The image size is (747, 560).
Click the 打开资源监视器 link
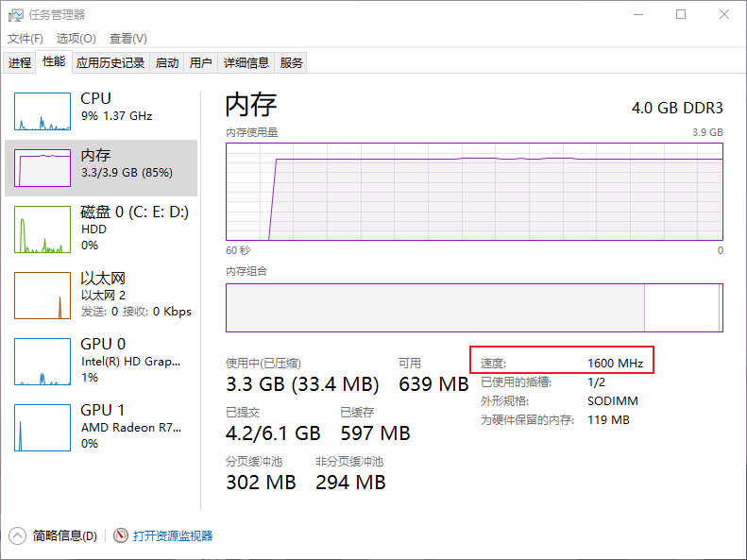pyautogui.click(x=173, y=535)
